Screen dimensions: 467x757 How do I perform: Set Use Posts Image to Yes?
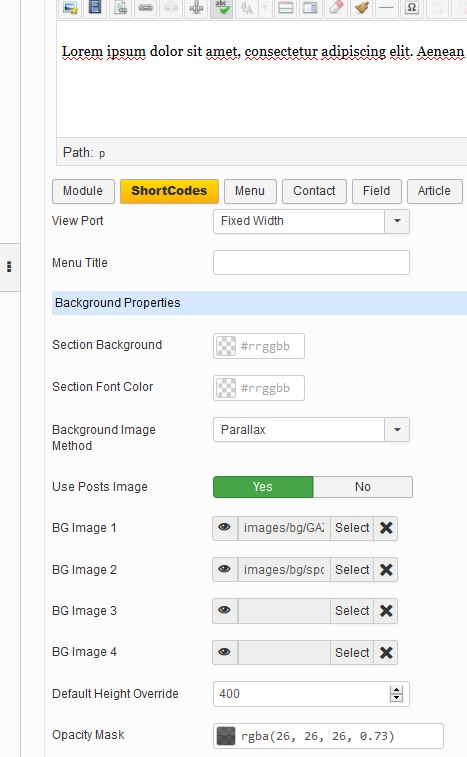pyautogui.click(x=263, y=487)
